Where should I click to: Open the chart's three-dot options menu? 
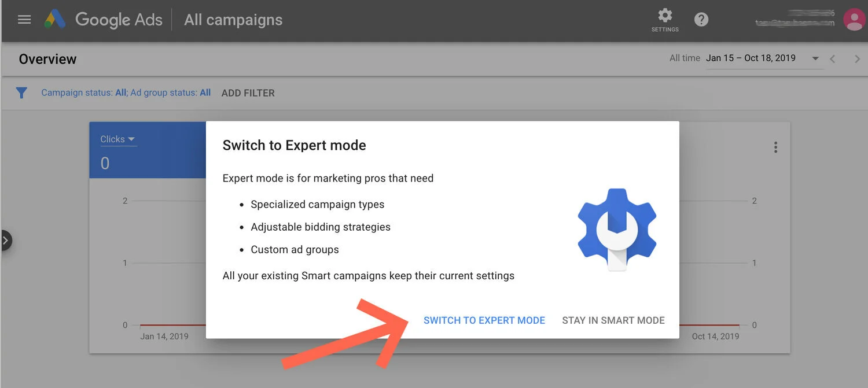click(775, 147)
